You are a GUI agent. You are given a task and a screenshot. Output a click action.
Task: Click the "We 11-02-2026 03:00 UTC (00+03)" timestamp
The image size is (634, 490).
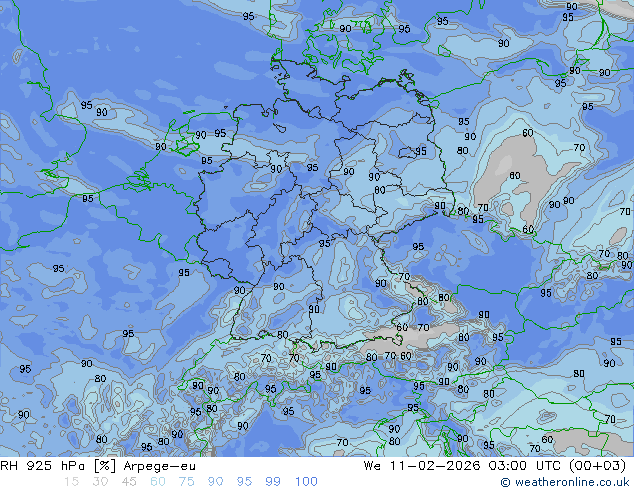(x=495, y=466)
